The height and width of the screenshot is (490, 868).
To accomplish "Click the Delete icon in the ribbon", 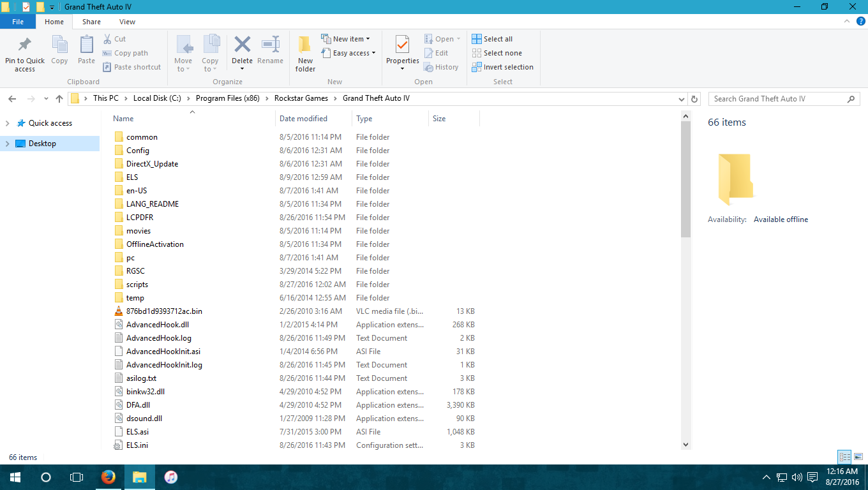I will pyautogui.click(x=242, y=46).
